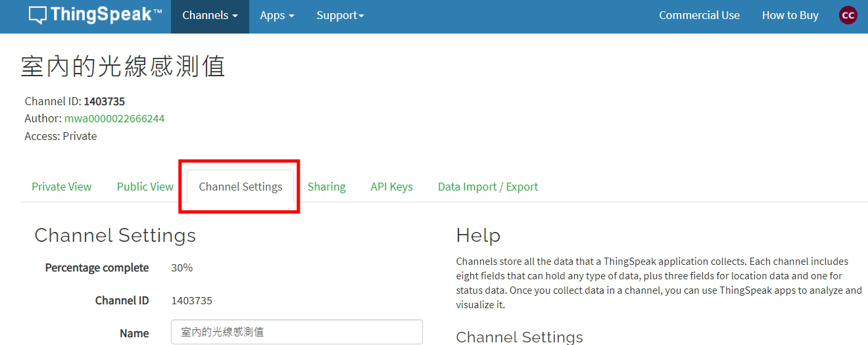The image size is (868, 345).
Task: Click the Help section heading
Action: [x=478, y=235]
